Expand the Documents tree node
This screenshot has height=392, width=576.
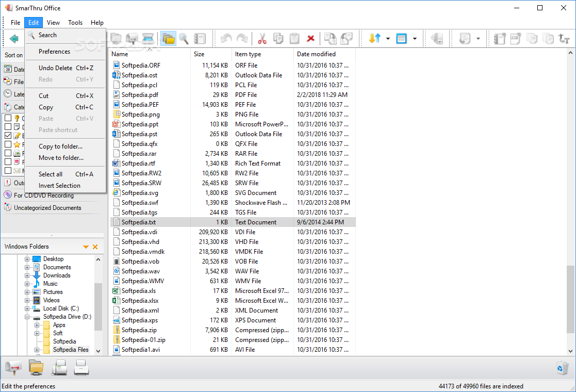(x=27, y=268)
